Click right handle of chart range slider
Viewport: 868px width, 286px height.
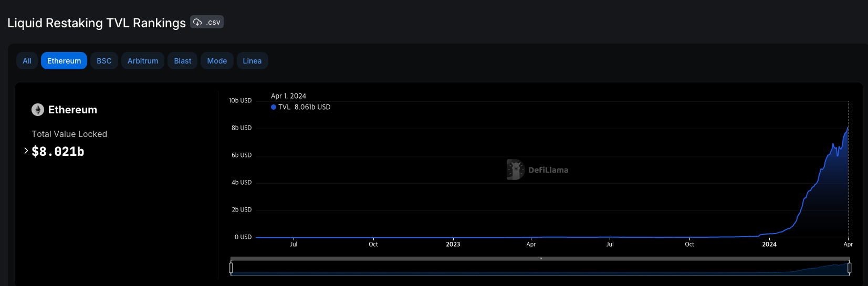pos(849,268)
